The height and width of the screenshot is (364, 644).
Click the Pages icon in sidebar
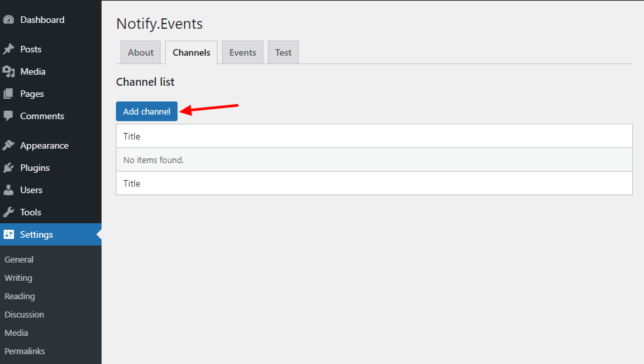[x=9, y=94]
